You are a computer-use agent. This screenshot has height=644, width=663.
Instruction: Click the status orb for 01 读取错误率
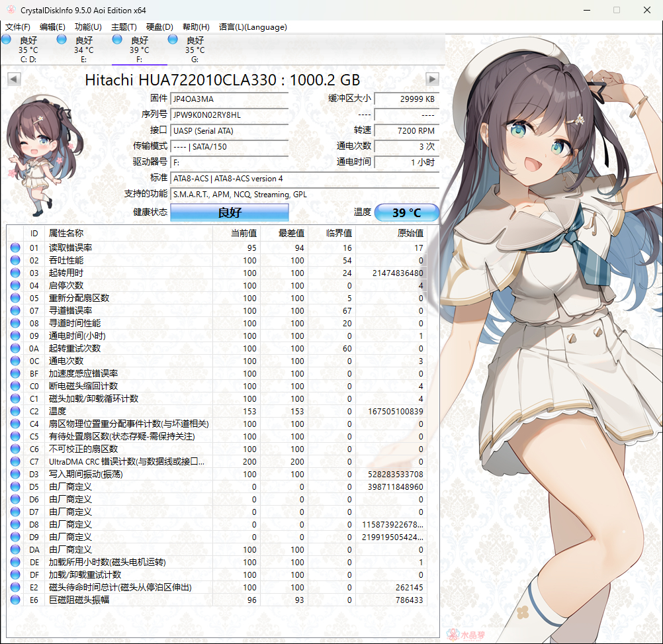coord(15,248)
